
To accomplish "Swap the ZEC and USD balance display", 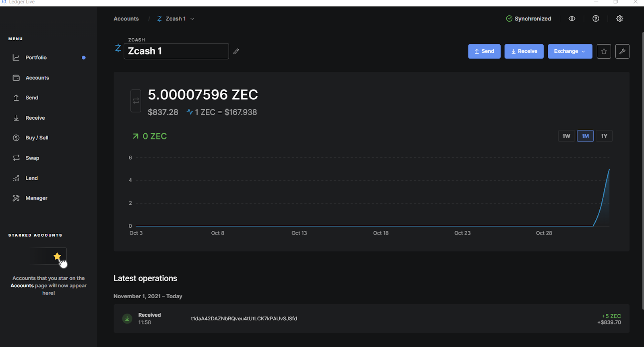I will pyautogui.click(x=136, y=101).
